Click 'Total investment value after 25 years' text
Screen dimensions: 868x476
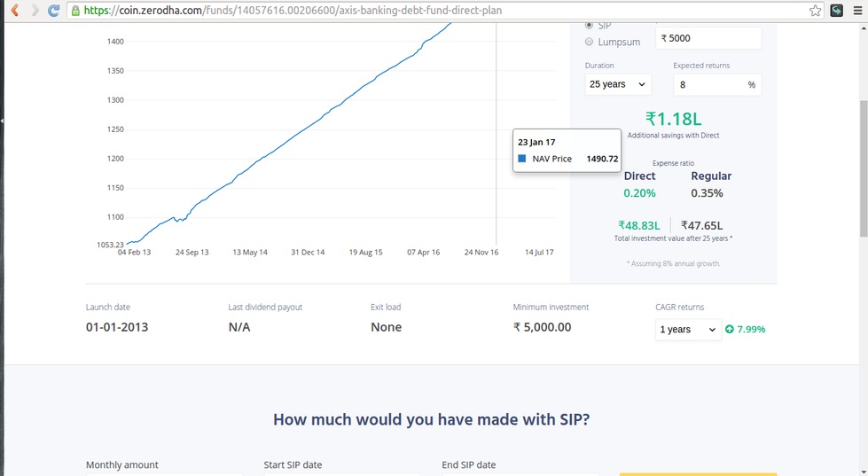673,238
